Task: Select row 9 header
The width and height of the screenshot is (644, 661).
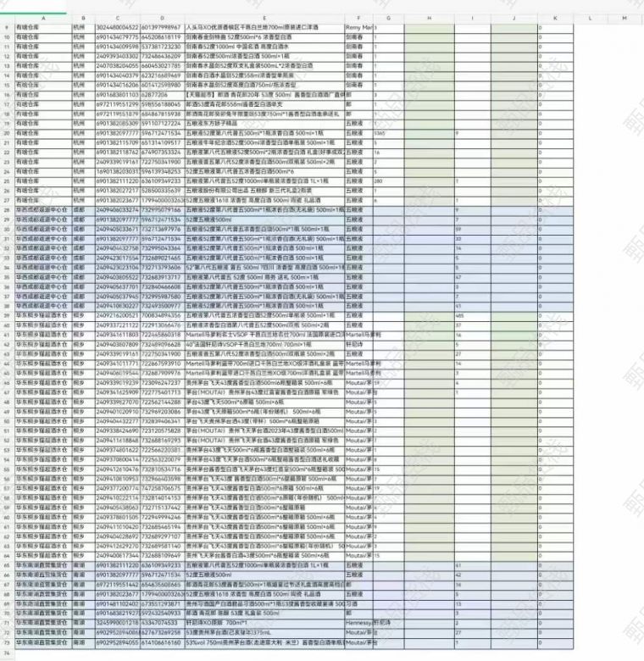Action: click(x=7, y=27)
